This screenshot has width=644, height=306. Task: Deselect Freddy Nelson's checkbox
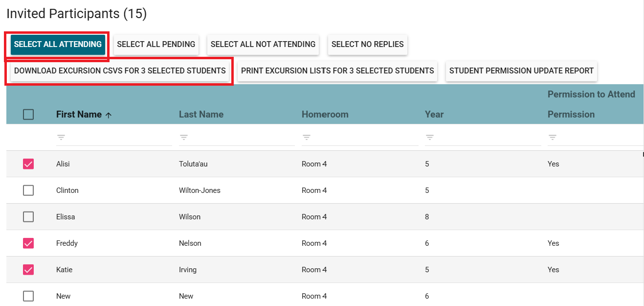point(28,243)
